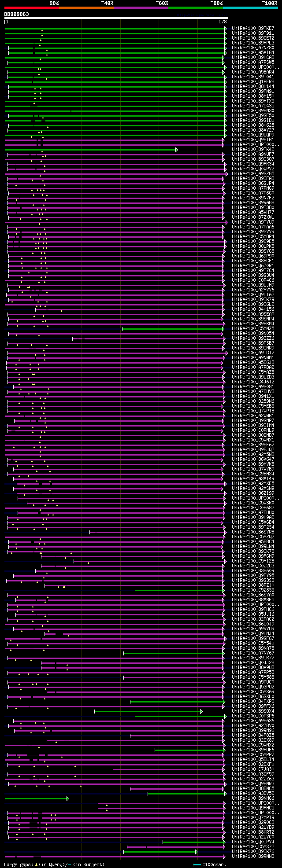The image size is (282, 868).
Task: Open hit UniRef100_A7NZ80
Action: point(253,48)
